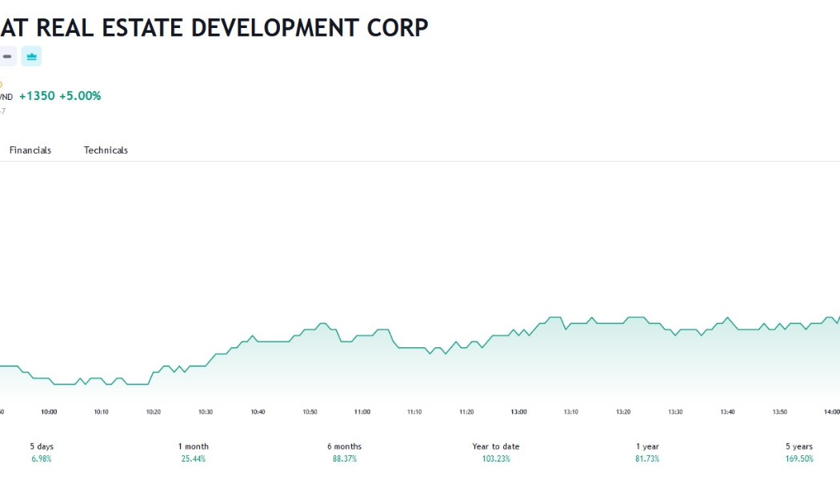Viewport: 840px width, 504px height.
Task: Select the 5 days performance range
Action: (42, 452)
